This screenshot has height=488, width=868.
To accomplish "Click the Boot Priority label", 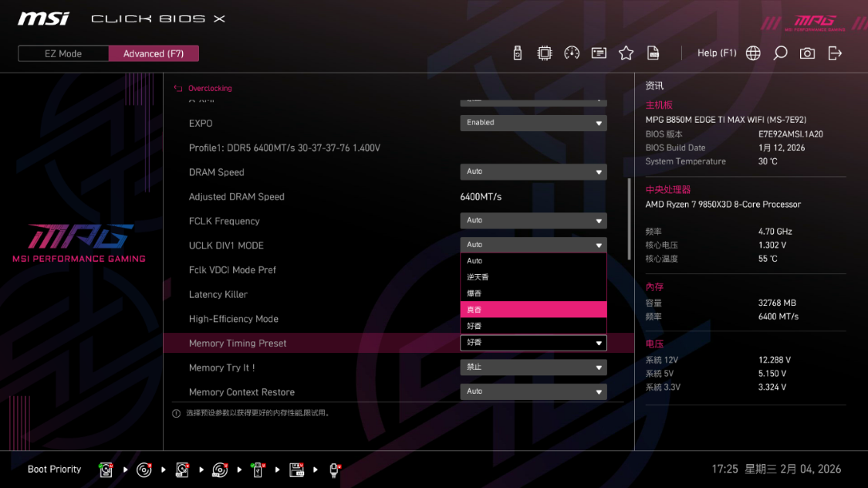I will [54, 469].
